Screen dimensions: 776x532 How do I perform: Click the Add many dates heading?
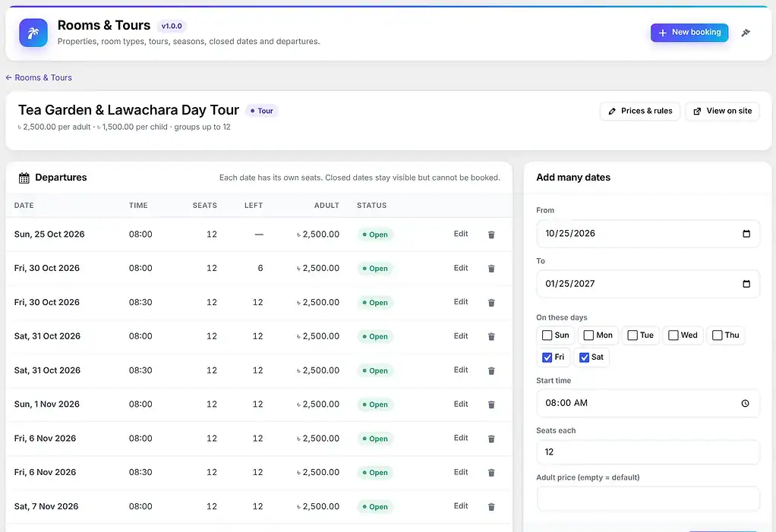point(573,178)
